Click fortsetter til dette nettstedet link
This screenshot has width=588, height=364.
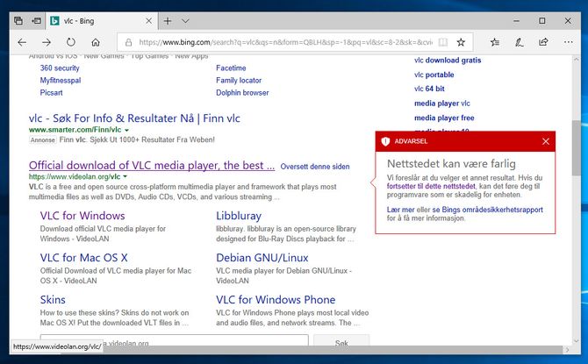(x=431, y=186)
